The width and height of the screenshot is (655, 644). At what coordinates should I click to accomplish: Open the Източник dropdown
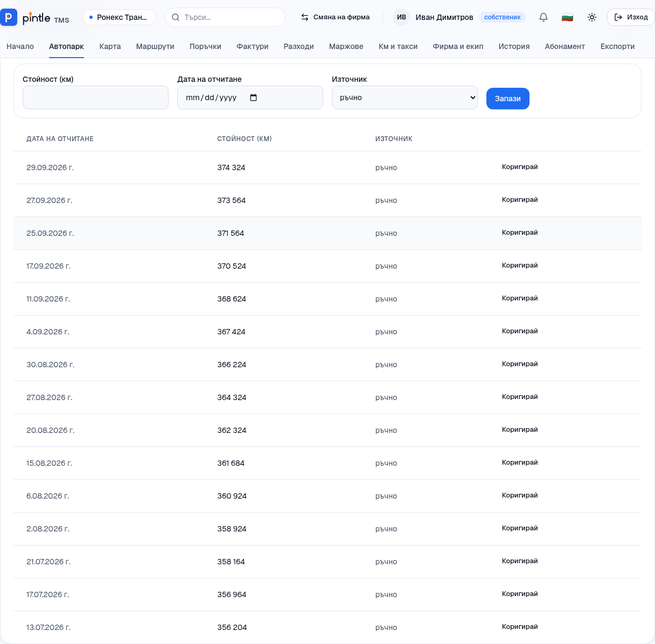pyautogui.click(x=405, y=97)
